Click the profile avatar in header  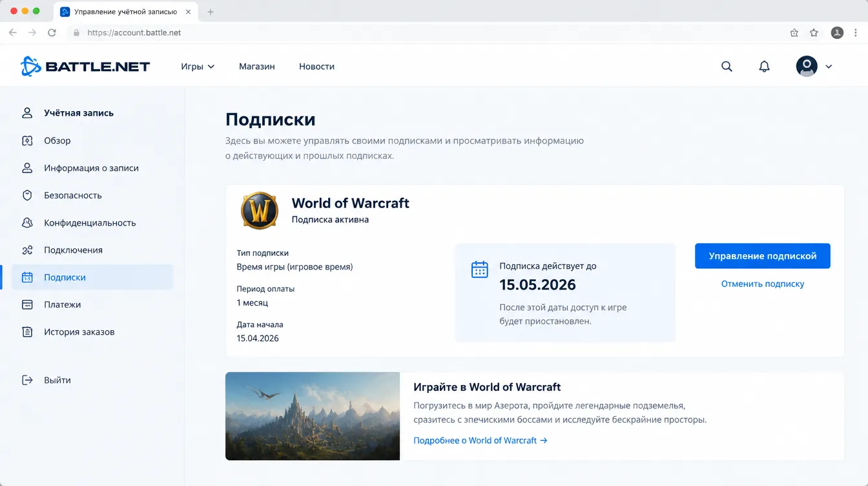807,66
